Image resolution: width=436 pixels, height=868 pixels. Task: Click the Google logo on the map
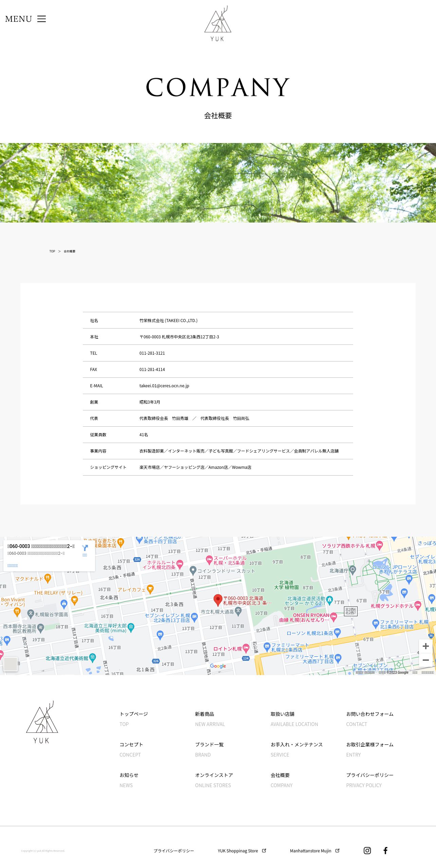(x=218, y=666)
